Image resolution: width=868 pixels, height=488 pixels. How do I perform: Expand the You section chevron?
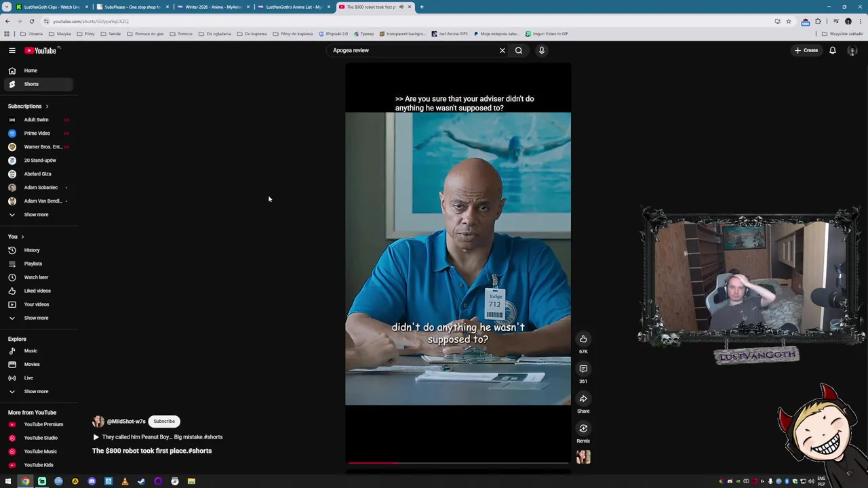click(22, 237)
